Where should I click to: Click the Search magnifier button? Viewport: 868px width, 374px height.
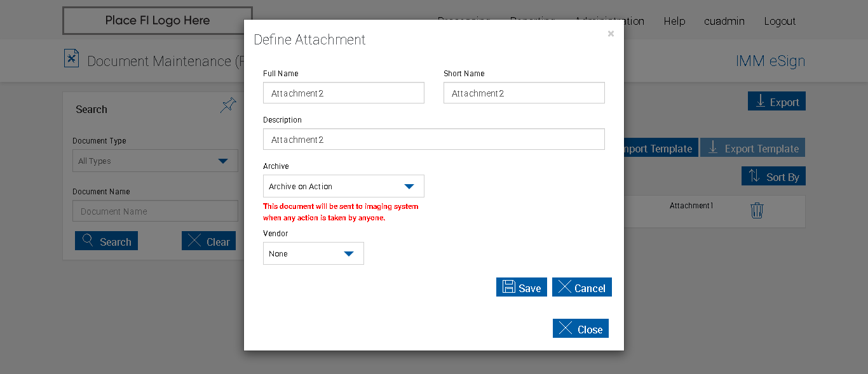(106, 241)
